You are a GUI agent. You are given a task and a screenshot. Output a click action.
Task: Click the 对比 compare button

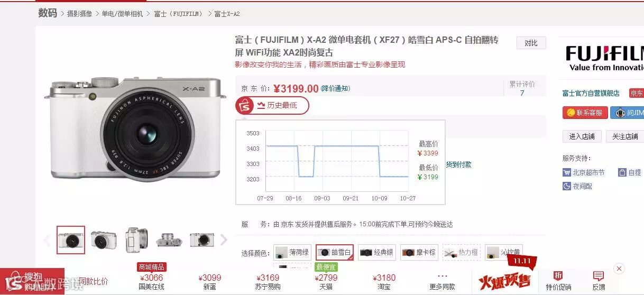click(x=531, y=43)
